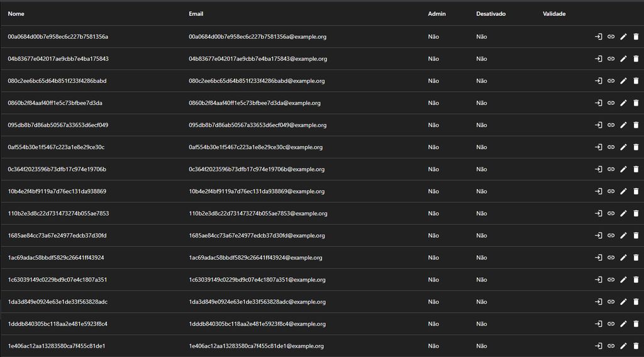This screenshot has height=357, width=644.
Task: Log in as user 10b4e2f4bf9119a7d76ec131da938869
Action: tap(599, 191)
